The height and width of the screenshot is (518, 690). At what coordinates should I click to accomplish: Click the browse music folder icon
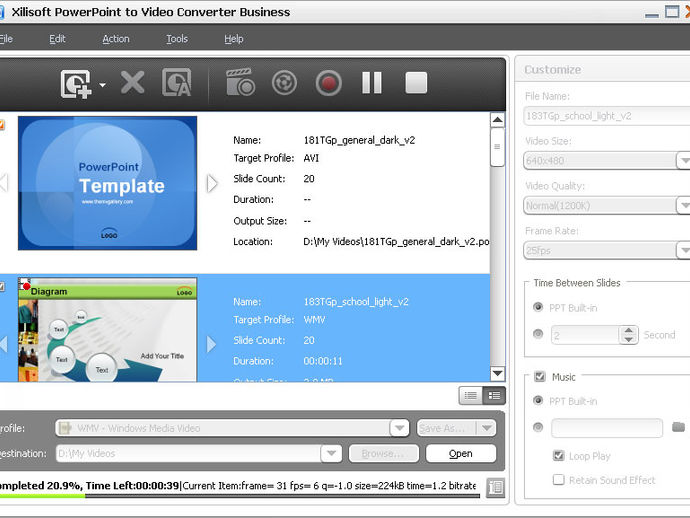tap(679, 427)
